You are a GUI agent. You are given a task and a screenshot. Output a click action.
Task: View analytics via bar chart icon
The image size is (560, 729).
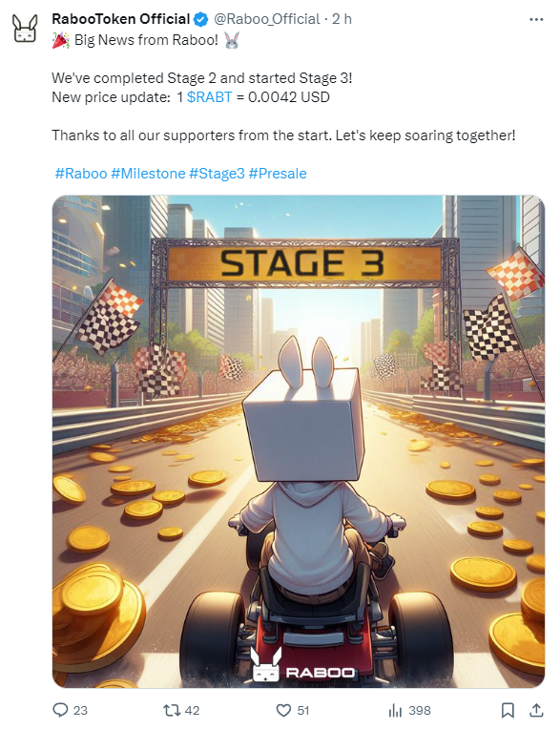pos(395,710)
